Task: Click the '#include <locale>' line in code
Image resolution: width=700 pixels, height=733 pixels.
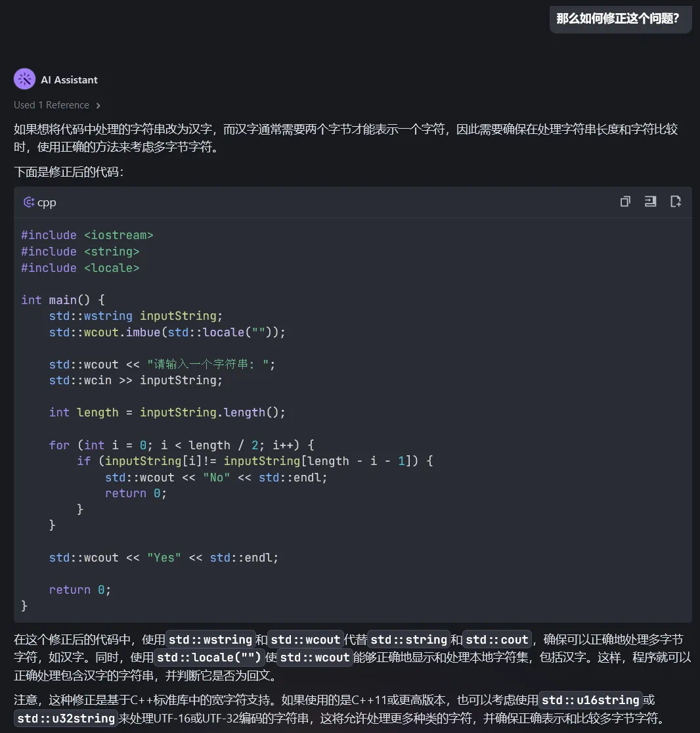Action: (x=80, y=267)
